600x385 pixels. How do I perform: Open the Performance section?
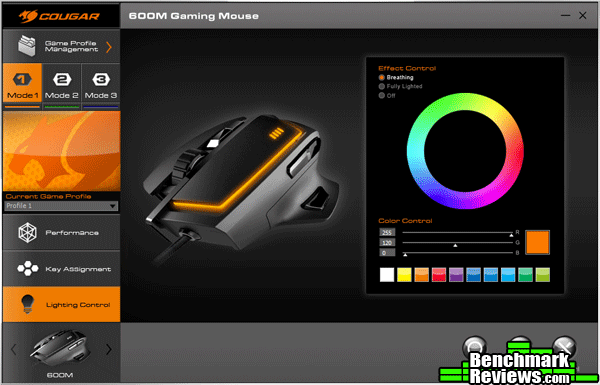tap(61, 232)
